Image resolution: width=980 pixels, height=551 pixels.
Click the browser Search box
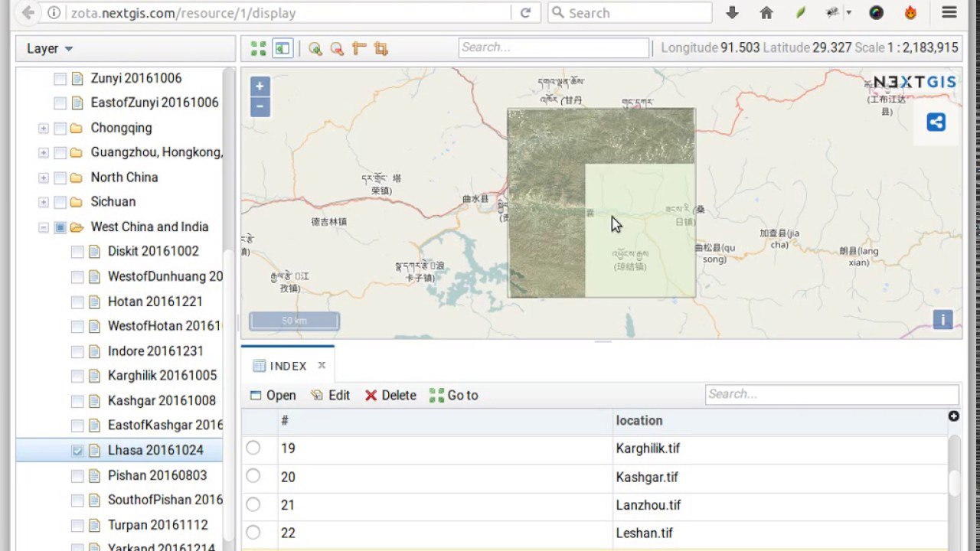(629, 13)
